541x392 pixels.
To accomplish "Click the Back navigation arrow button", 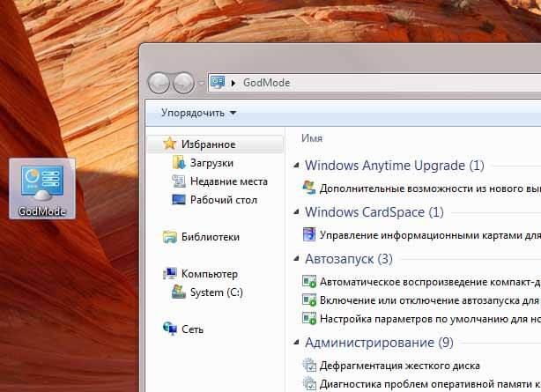I will [159, 83].
